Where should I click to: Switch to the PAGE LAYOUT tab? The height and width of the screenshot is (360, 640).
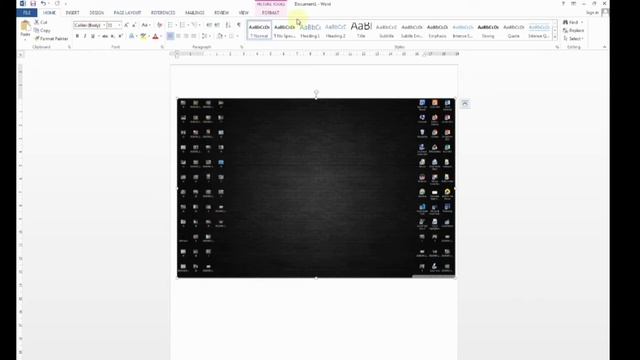click(x=127, y=13)
